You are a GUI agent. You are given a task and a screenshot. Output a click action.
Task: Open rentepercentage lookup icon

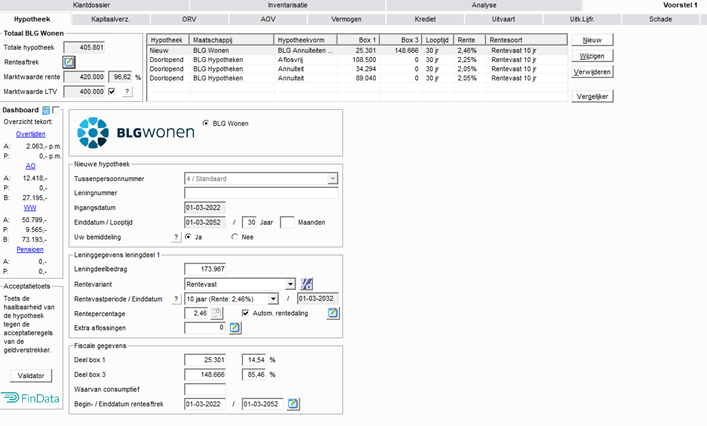(217, 313)
